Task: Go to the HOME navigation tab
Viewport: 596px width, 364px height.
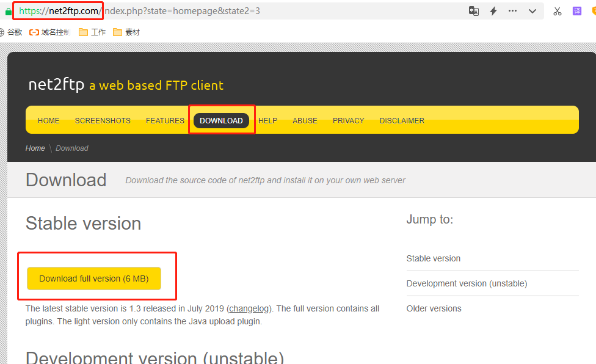Action: pyautogui.click(x=49, y=121)
